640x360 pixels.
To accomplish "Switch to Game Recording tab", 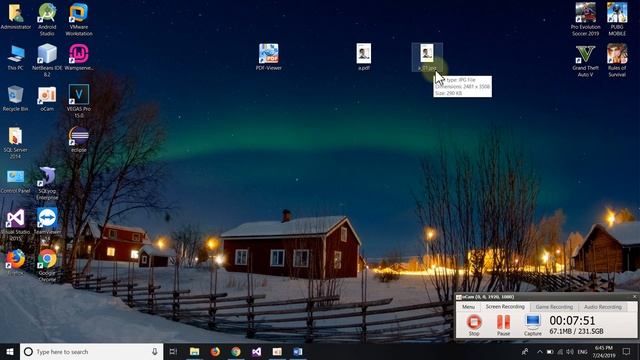I will coord(554,307).
